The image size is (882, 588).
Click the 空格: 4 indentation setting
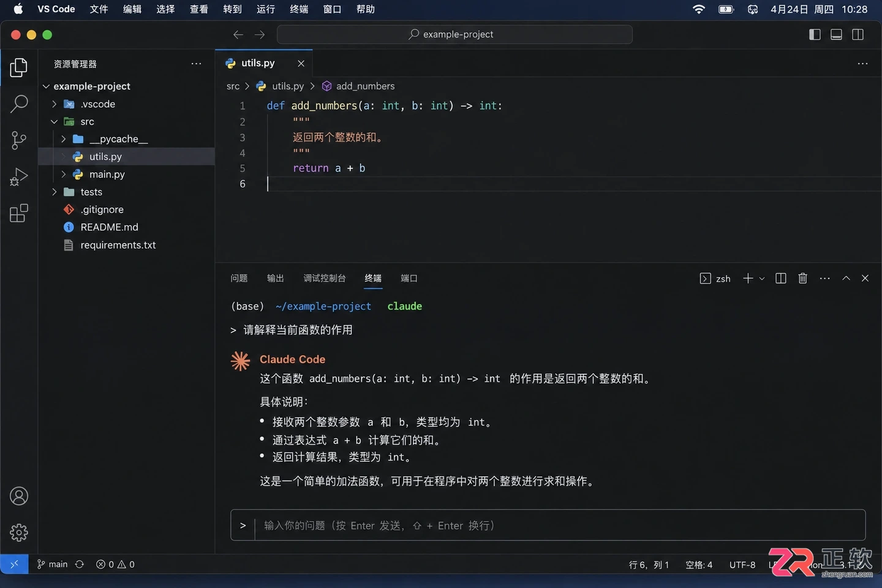(x=699, y=565)
